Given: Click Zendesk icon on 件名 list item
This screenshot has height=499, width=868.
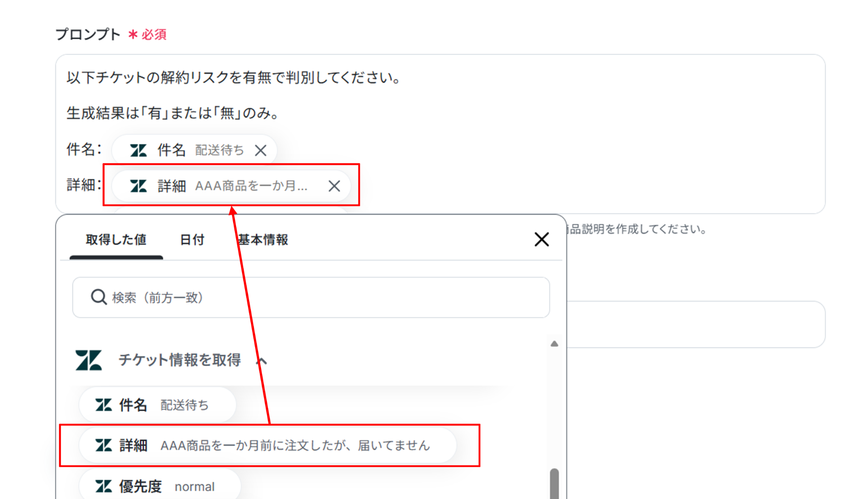Looking at the screenshot, I should [103, 405].
